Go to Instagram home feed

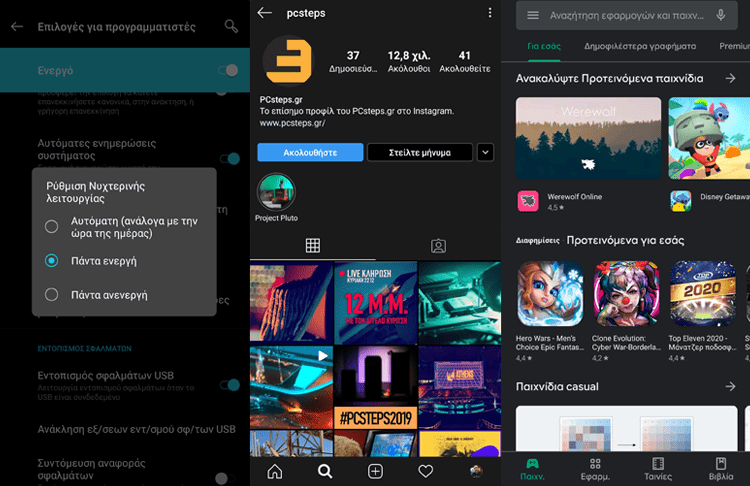(275, 471)
